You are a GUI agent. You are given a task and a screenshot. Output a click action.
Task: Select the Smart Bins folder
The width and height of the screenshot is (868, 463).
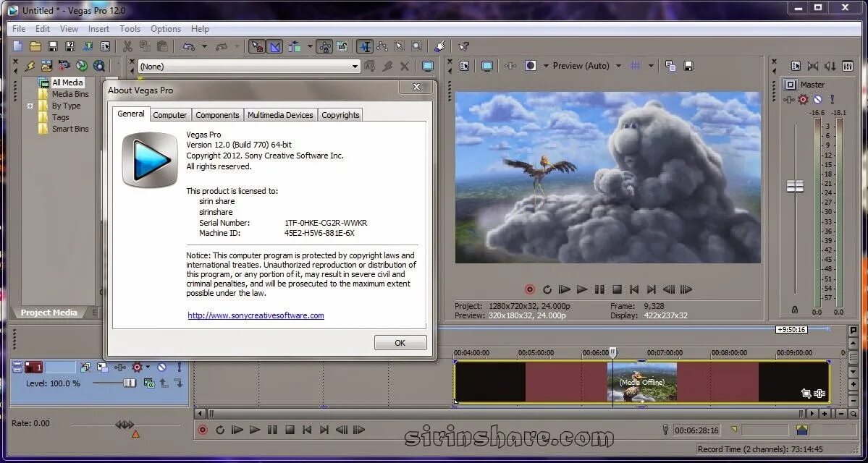click(x=70, y=129)
